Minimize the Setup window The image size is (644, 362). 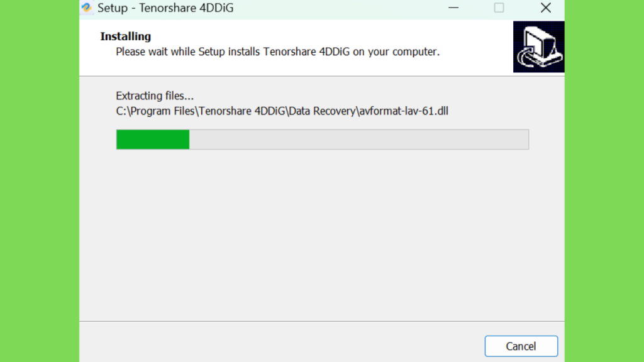(453, 8)
